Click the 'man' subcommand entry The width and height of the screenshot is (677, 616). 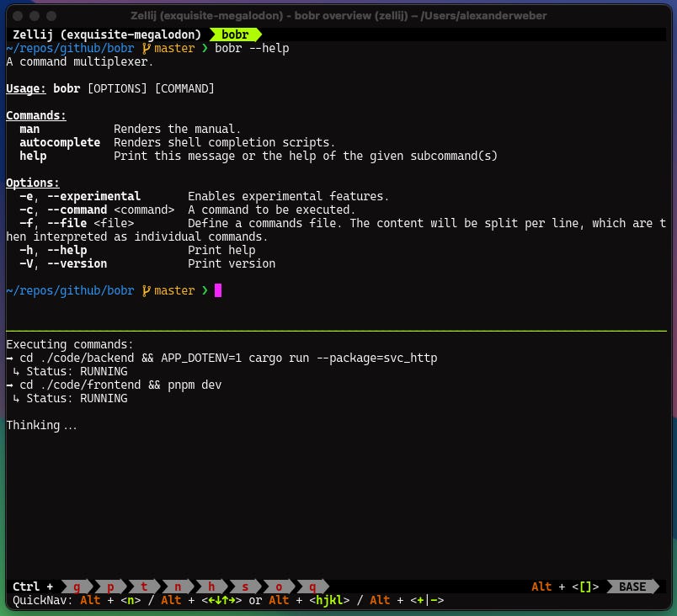(29, 129)
